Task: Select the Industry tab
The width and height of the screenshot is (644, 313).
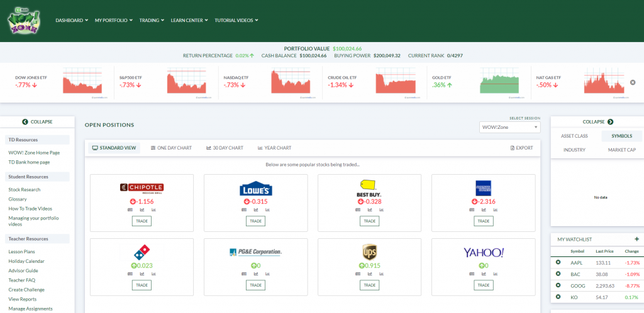Action: [x=574, y=150]
